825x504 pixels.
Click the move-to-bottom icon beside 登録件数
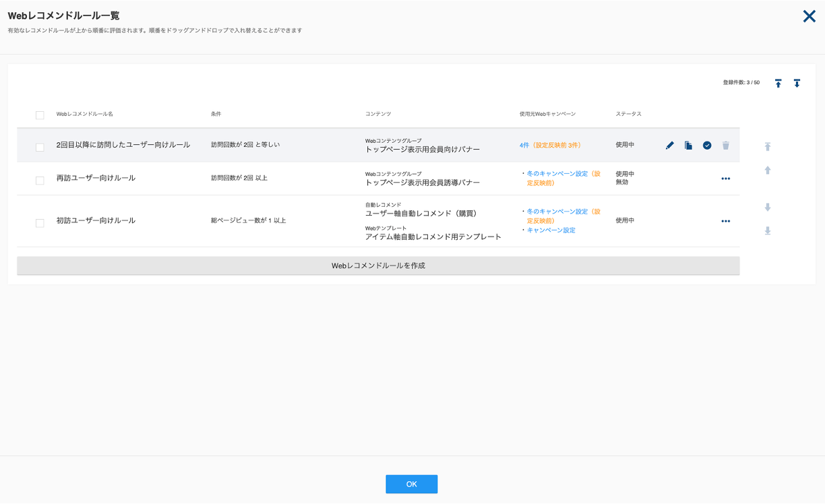tap(797, 84)
